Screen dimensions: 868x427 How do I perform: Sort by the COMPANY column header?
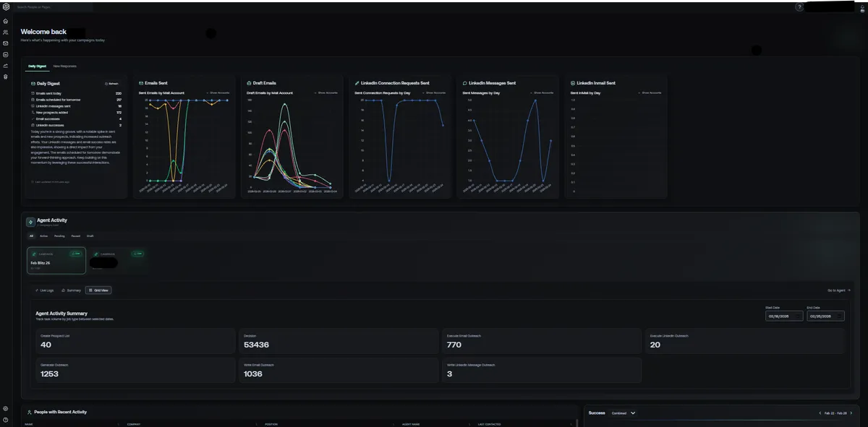133,424
